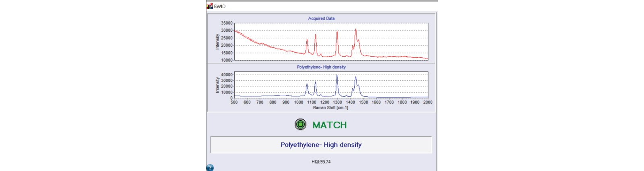Click the 'HQI:95.74' score text

point(321,162)
